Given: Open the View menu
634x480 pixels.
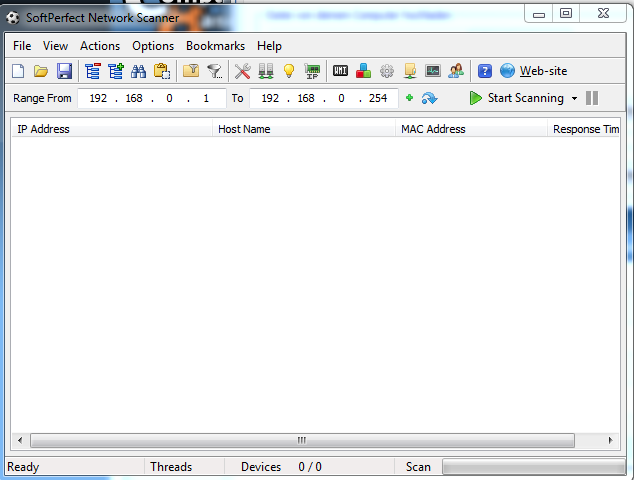Looking at the screenshot, I should 55,46.
